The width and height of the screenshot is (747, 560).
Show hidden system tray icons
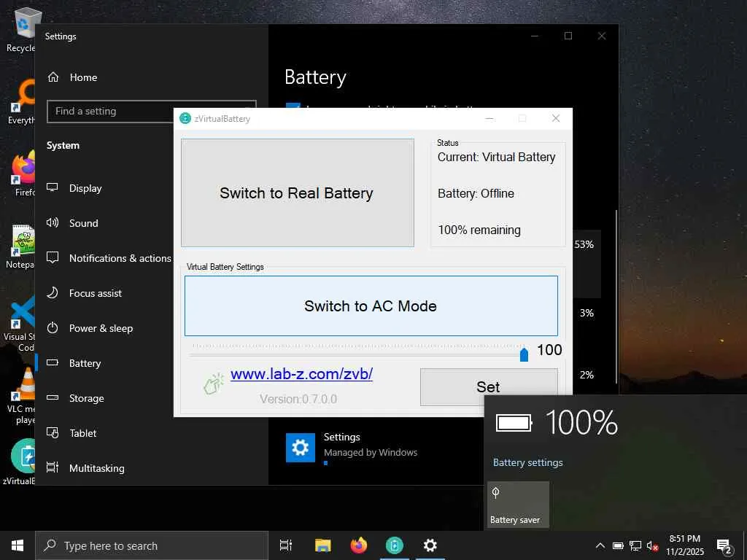pyautogui.click(x=600, y=546)
